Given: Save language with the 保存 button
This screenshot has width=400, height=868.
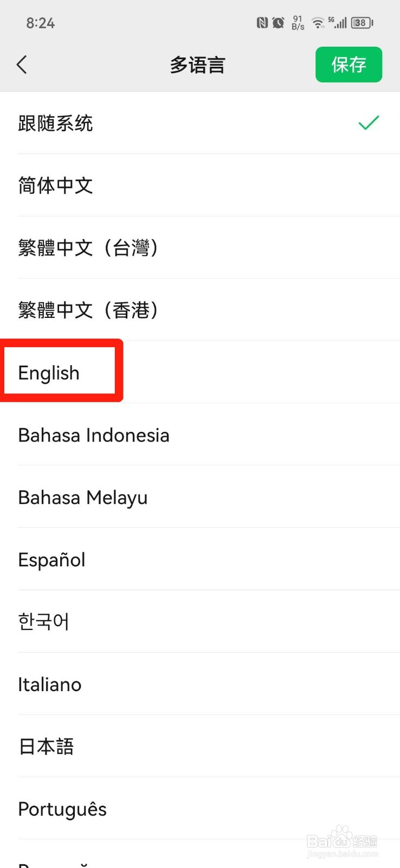Looking at the screenshot, I should (349, 65).
